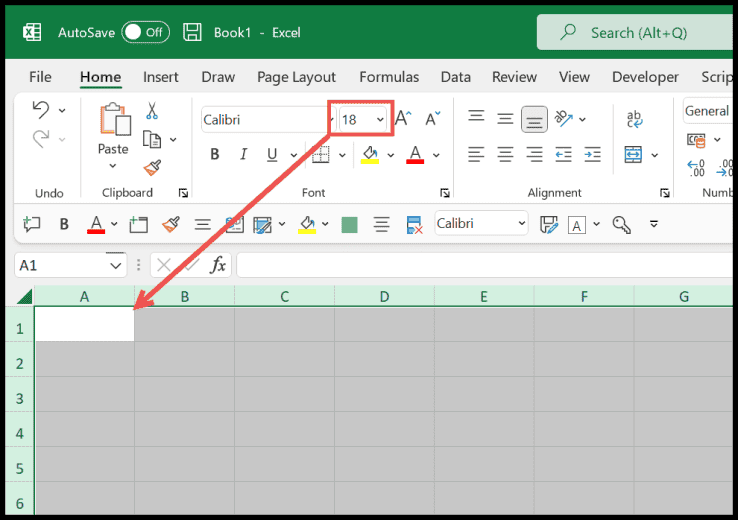Click the Undo arrow icon

click(41, 109)
